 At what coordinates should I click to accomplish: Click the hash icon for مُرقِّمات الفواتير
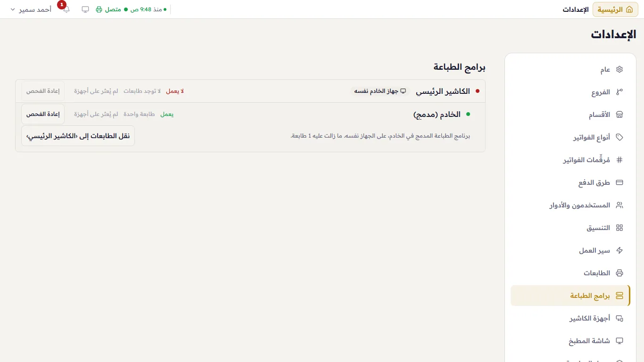point(619,160)
